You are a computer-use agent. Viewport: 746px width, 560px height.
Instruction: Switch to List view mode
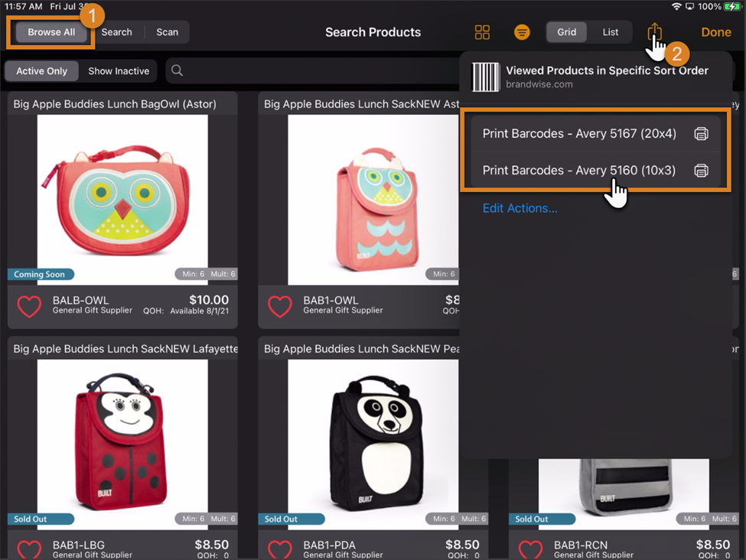coord(611,32)
